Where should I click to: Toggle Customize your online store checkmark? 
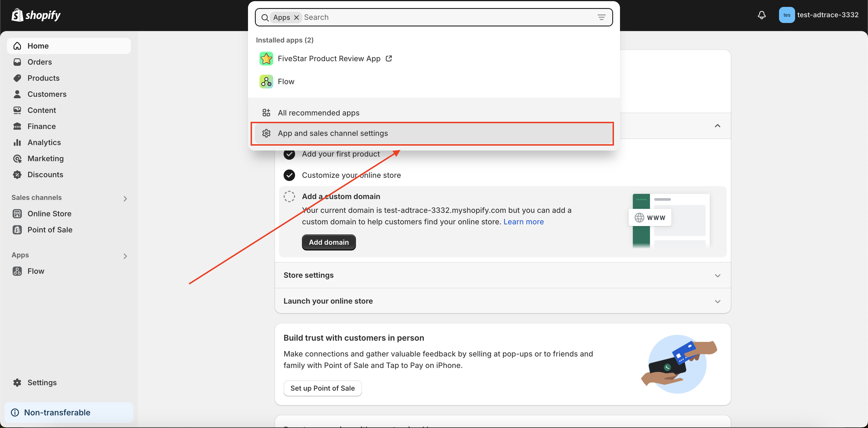coord(289,175)
